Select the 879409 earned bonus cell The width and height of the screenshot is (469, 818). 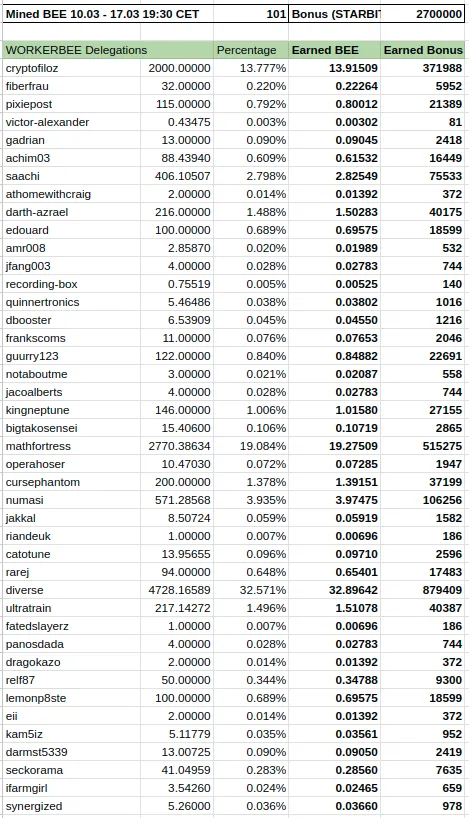tap(423, 590)
